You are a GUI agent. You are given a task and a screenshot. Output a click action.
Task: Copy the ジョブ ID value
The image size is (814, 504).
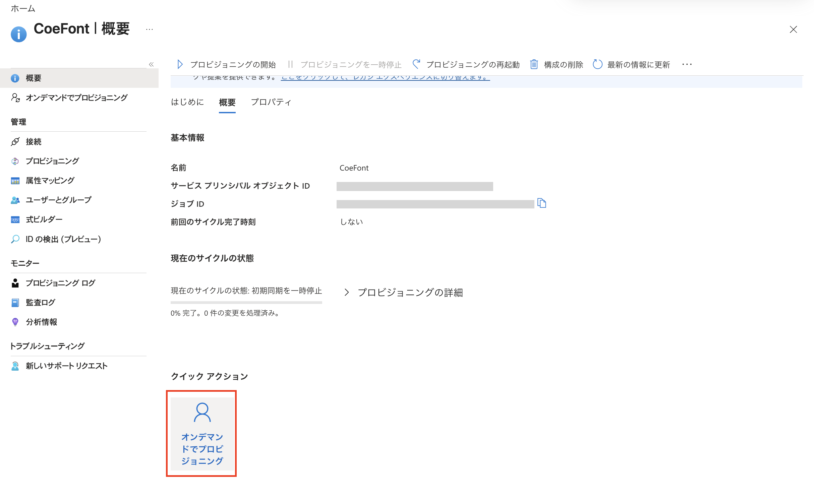tap(542, 203)
